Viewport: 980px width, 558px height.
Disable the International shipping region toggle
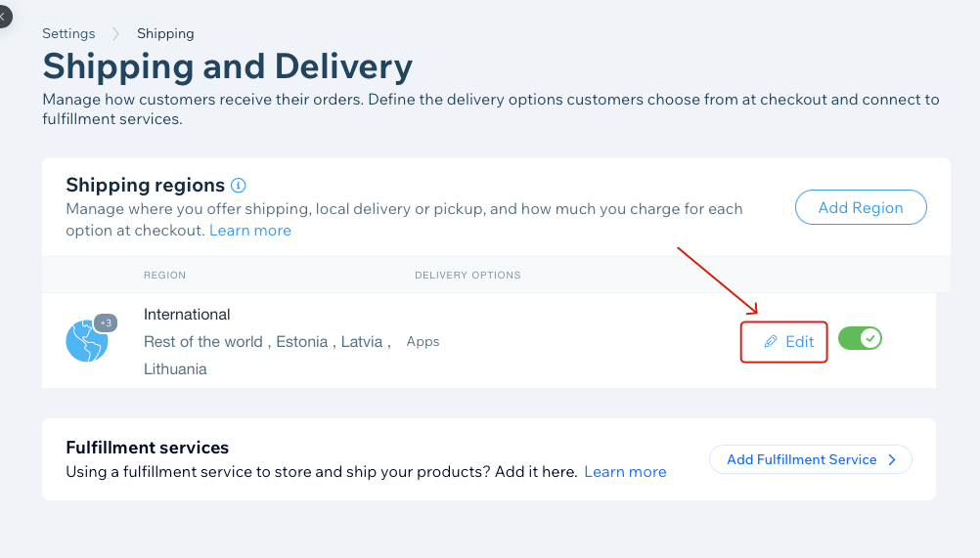tap(860, 339)
